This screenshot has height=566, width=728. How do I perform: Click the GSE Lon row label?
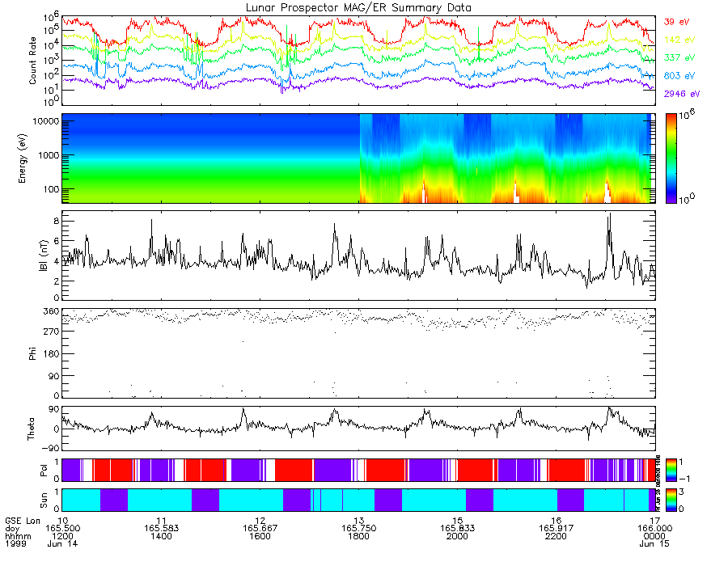pyautogui.click(x=23, y=521)
